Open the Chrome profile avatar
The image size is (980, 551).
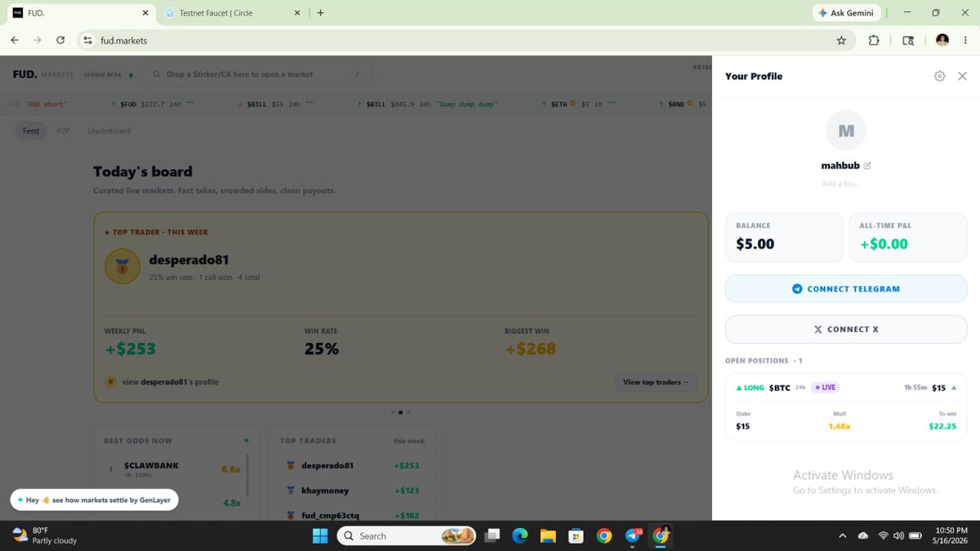[x=942, y=40]
